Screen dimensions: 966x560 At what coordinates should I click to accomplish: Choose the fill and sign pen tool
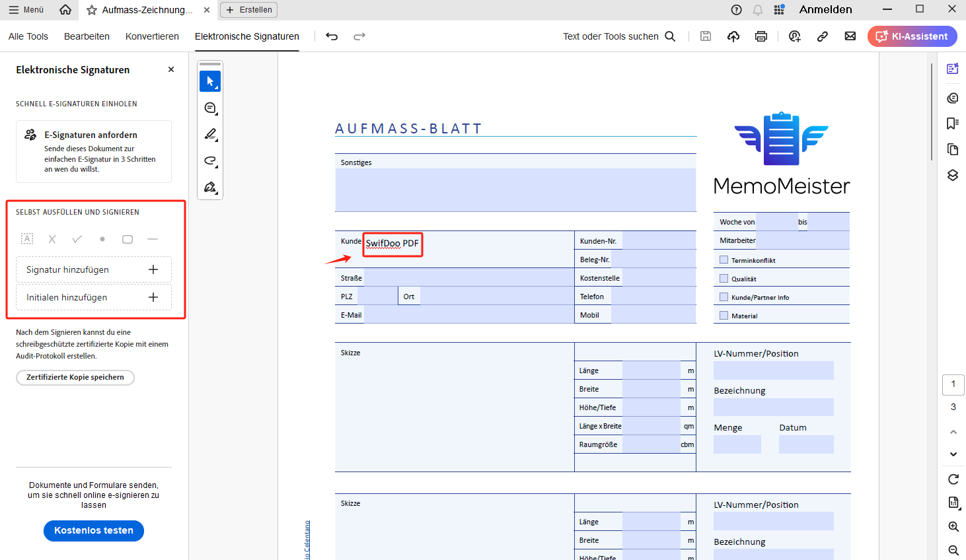pyautogui.click(x=210, y=187)
